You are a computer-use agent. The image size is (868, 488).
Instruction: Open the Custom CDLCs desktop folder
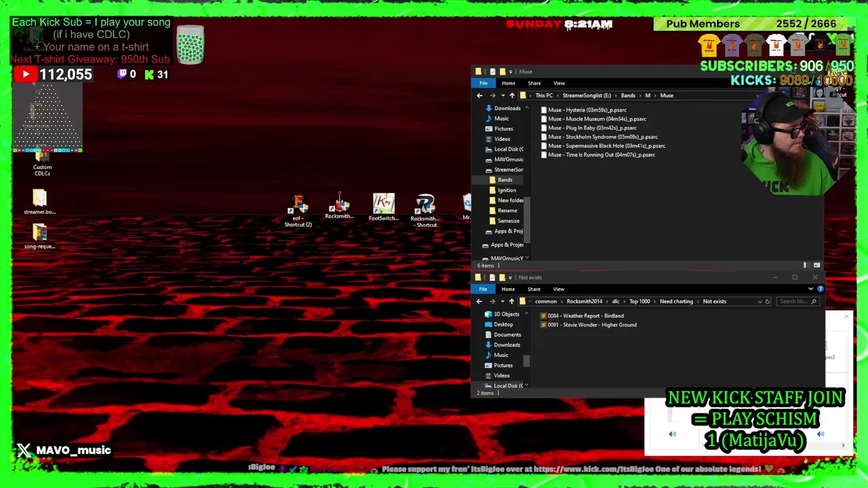pyautogui.click(x=42, y=163)
